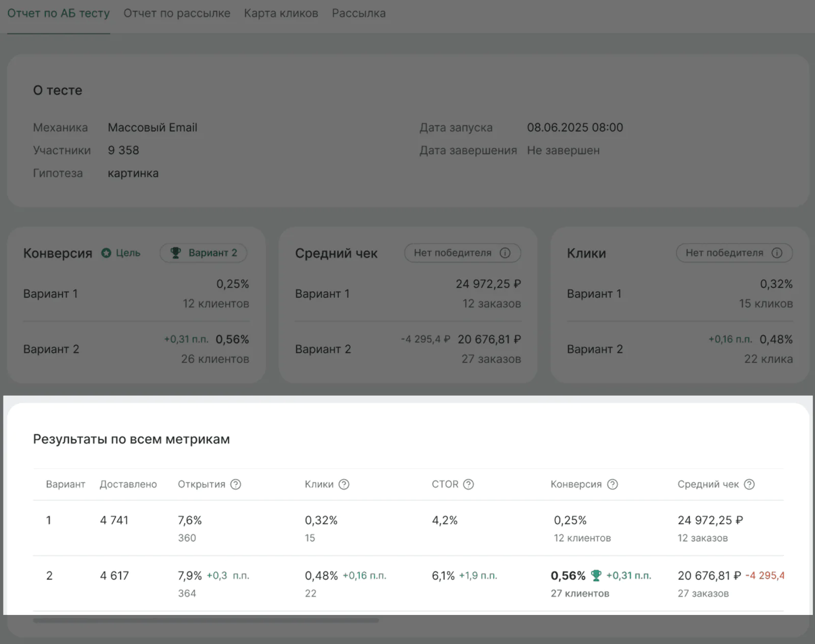Select the 4 617 delivered value in row 2
This screenshot has width=815, height=644.
click(x=114, y=576)
